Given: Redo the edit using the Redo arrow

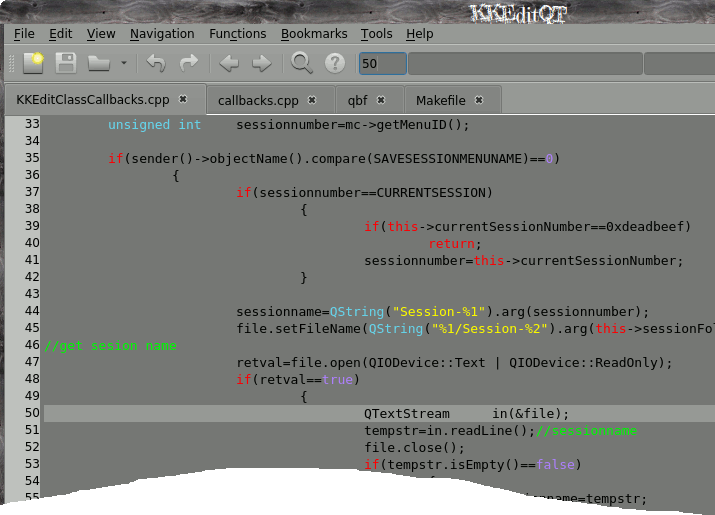Looking at the screenshot, I should point(188,63).
